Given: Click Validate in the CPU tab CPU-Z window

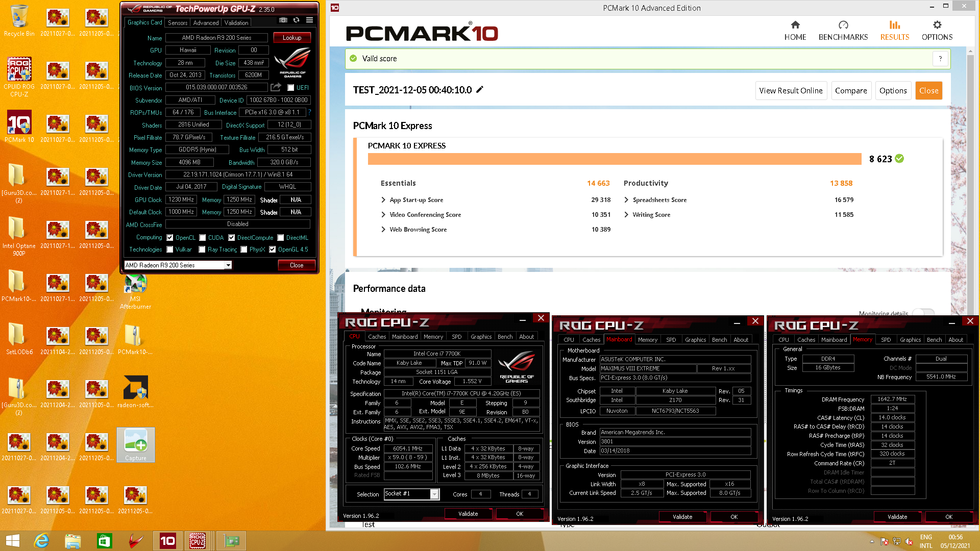Looking at the screenshot, I should coord(468,514).
